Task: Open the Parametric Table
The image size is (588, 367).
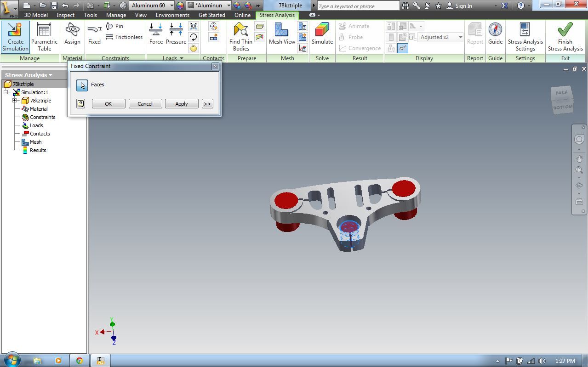Action: [x=44, y=37]
